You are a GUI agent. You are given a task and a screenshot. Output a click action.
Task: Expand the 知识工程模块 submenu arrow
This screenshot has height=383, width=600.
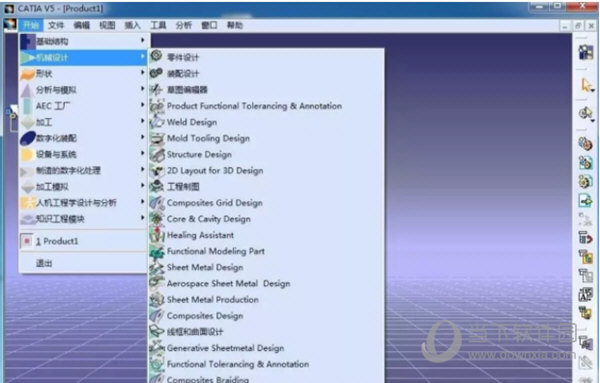[142, 218]
